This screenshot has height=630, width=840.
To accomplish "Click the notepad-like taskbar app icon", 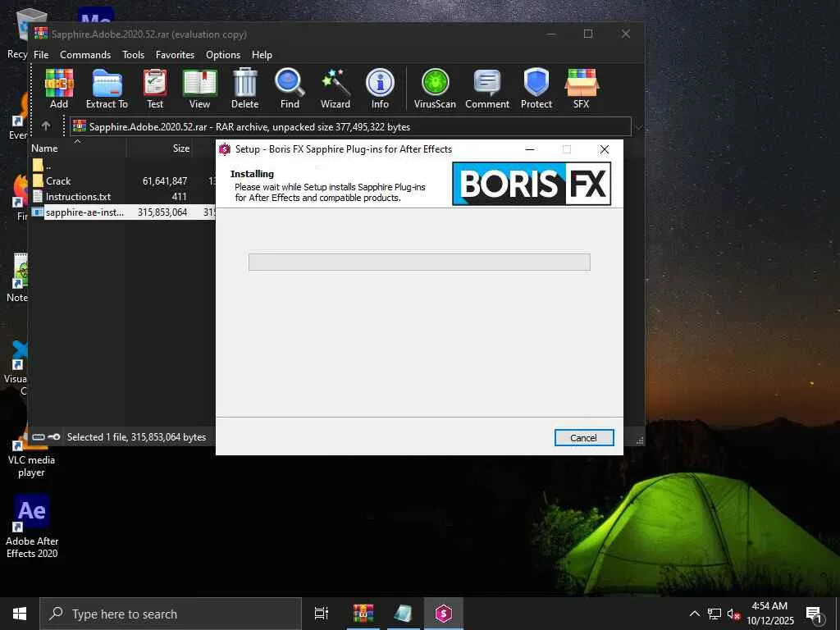I will (x=404, y=614).
